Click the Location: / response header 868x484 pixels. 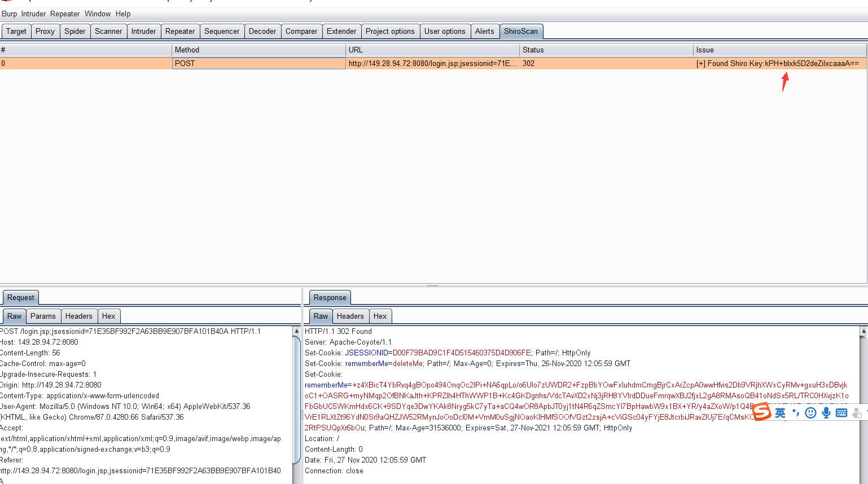(x=322, y=438)
